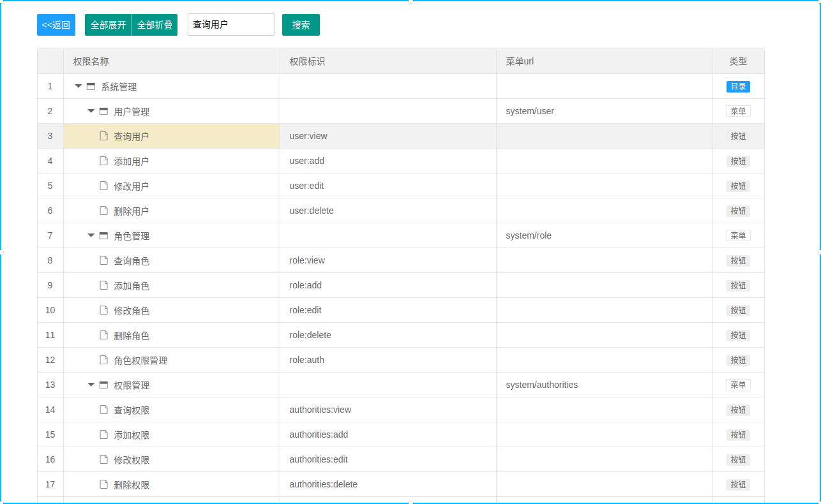The image size is (821, 504).
Task: Click the document icon beside 查询用户
Action: point(103,135)
